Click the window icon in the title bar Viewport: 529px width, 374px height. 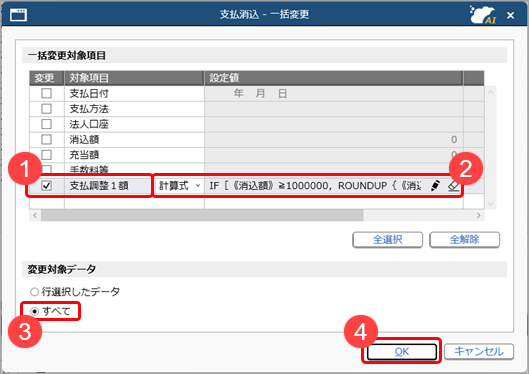pyautogui.click(x=18, y=15)
